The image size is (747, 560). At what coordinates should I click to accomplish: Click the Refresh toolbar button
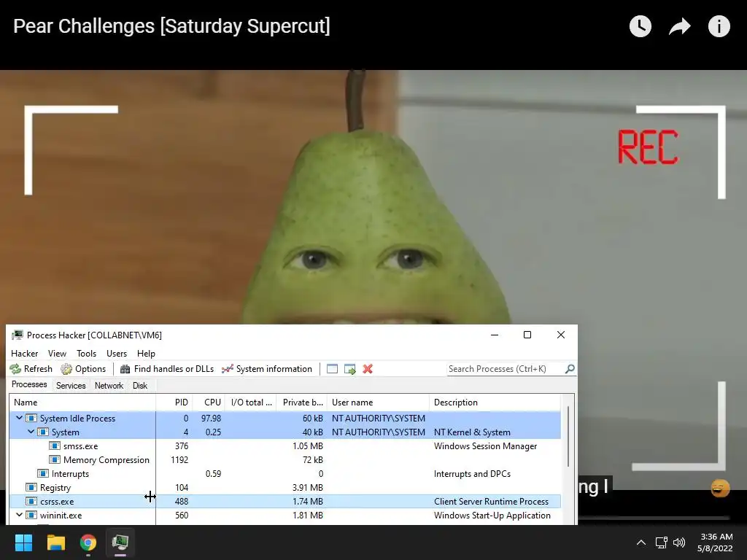[31, 369]
